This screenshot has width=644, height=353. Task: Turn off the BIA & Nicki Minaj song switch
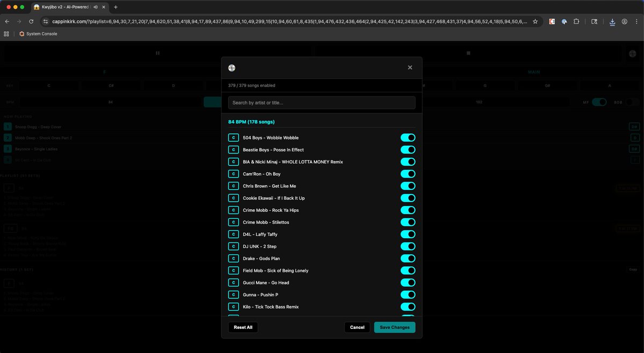pyautogui.click(x=408, y=162)
